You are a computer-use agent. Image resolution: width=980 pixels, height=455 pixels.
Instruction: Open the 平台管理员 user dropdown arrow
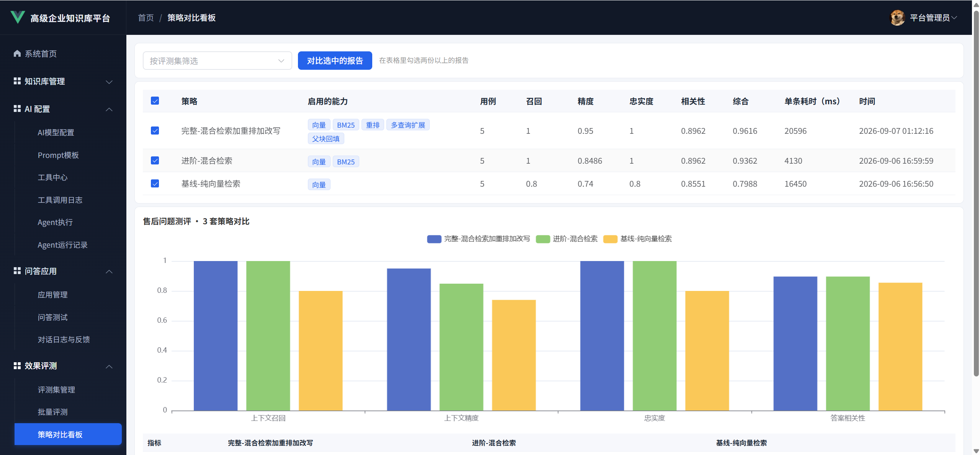coord(954,18)
